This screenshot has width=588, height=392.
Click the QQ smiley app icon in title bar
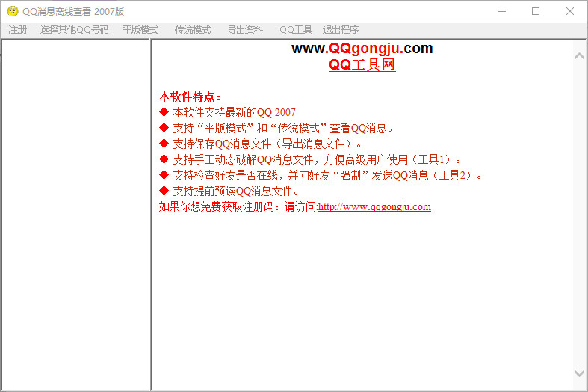coord(13,11)
